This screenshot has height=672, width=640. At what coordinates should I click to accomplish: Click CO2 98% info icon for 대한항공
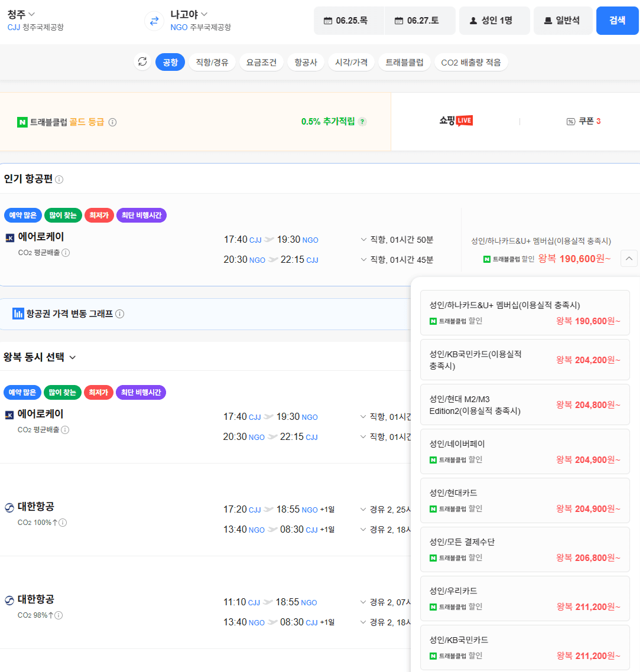tap(59, 615)
